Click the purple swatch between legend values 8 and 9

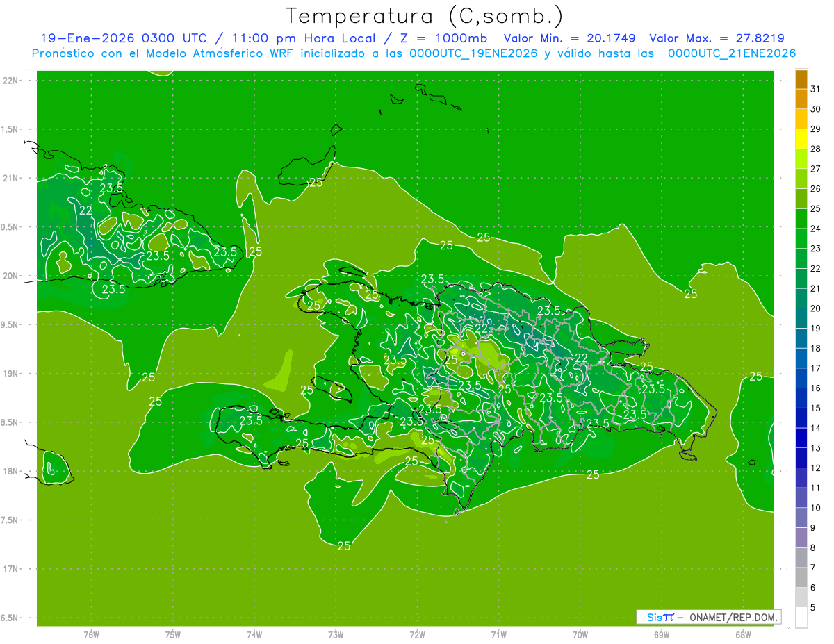[x=801, y=538]
